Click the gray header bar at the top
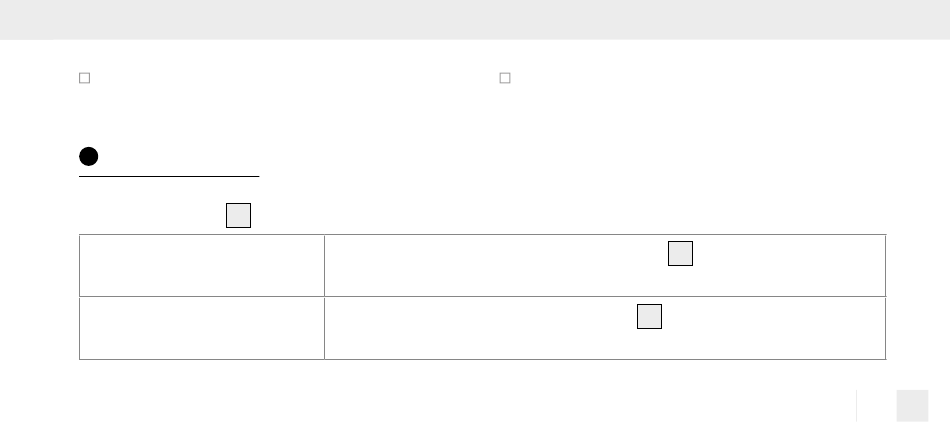The width and height of the screenshot is (950, 435). 475,19
